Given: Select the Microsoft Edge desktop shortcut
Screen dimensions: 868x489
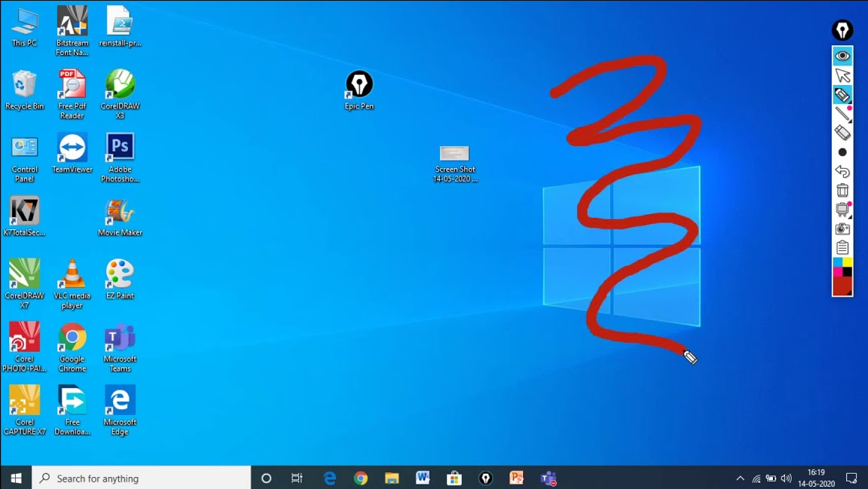Looking at the screenshot, I should pos(120,410).
